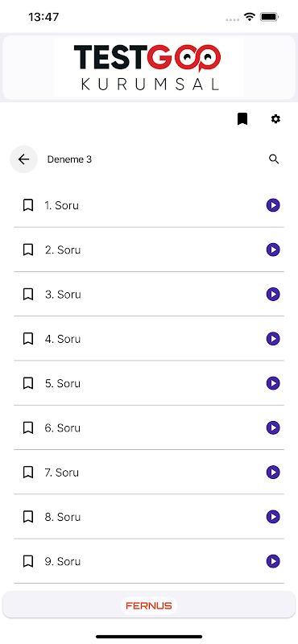Go back using the arrow button
This screenshot has height=644, width=298.
coord(24,159)
